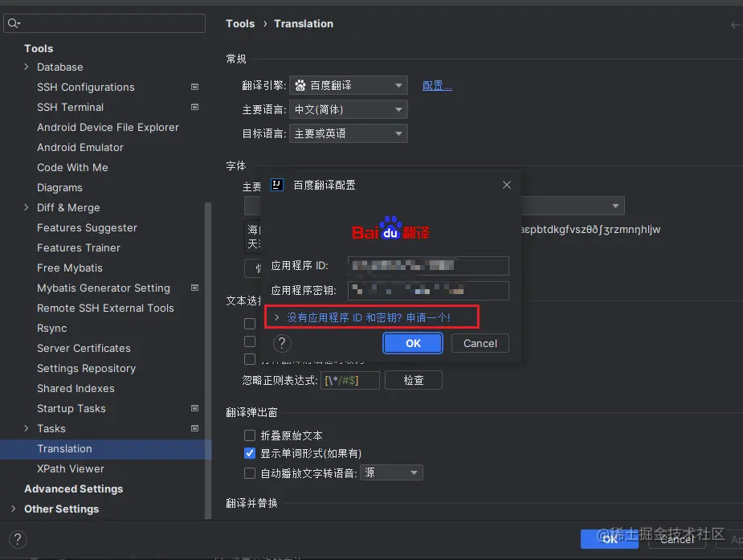
Task: Uncheck 显示单词形式(如果有) checkbox
Action: (250, 453)
